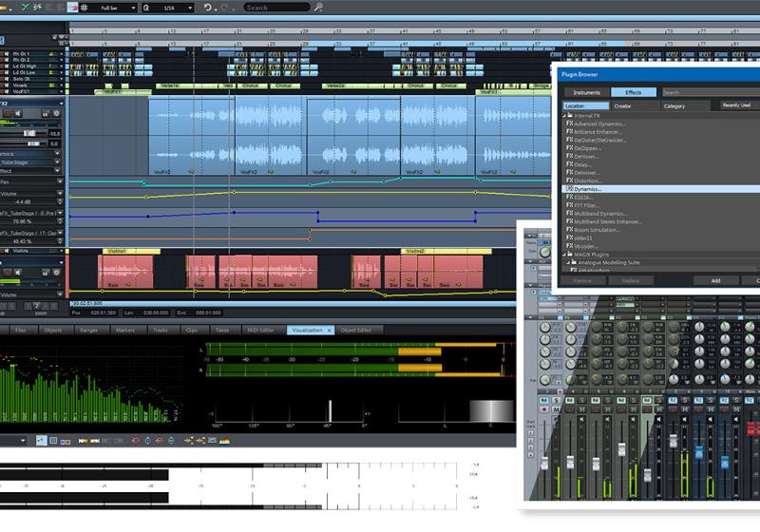Click the FX icon next to Delay
Screen dimensions: 760x532
click(569, 163)
